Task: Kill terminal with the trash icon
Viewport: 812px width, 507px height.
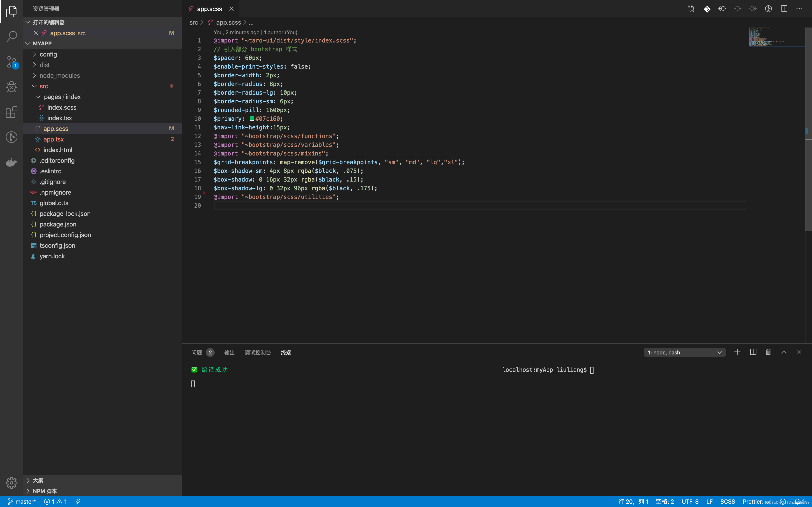Action: 768,352
